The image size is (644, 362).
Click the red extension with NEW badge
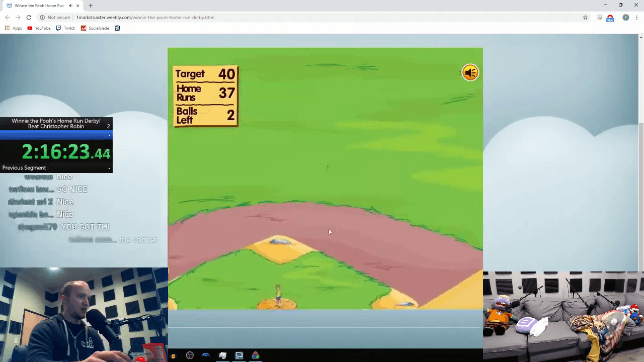pos(610,18)
